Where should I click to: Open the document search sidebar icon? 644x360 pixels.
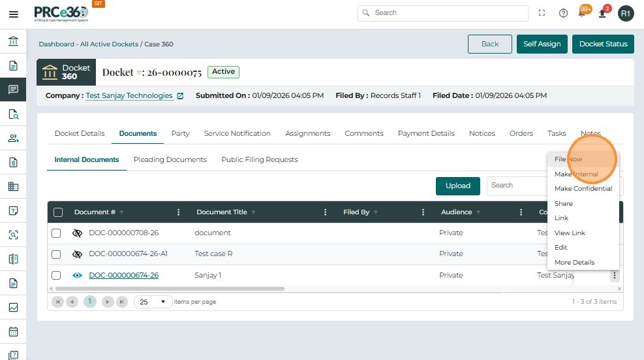coord(13,114)
